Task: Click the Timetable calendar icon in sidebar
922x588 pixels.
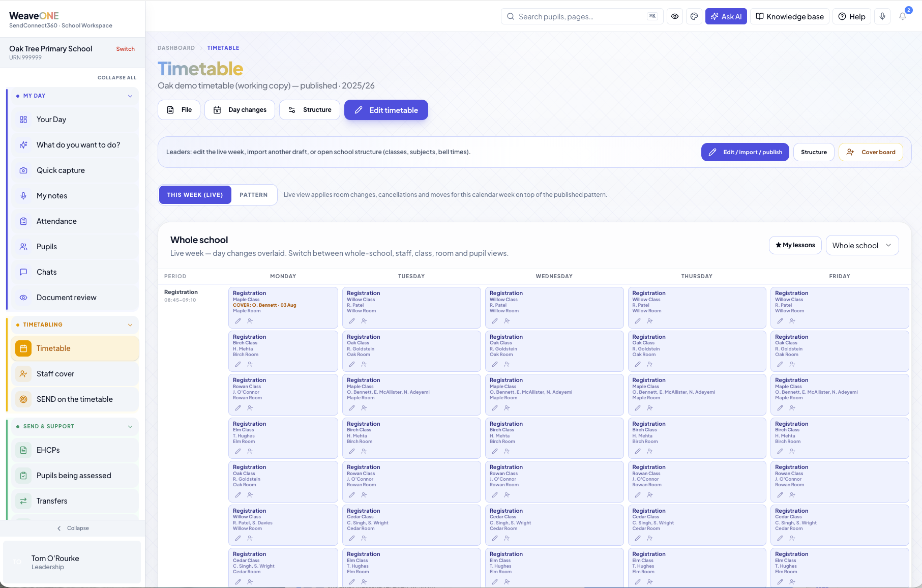Action: click(x=23, y=348)
